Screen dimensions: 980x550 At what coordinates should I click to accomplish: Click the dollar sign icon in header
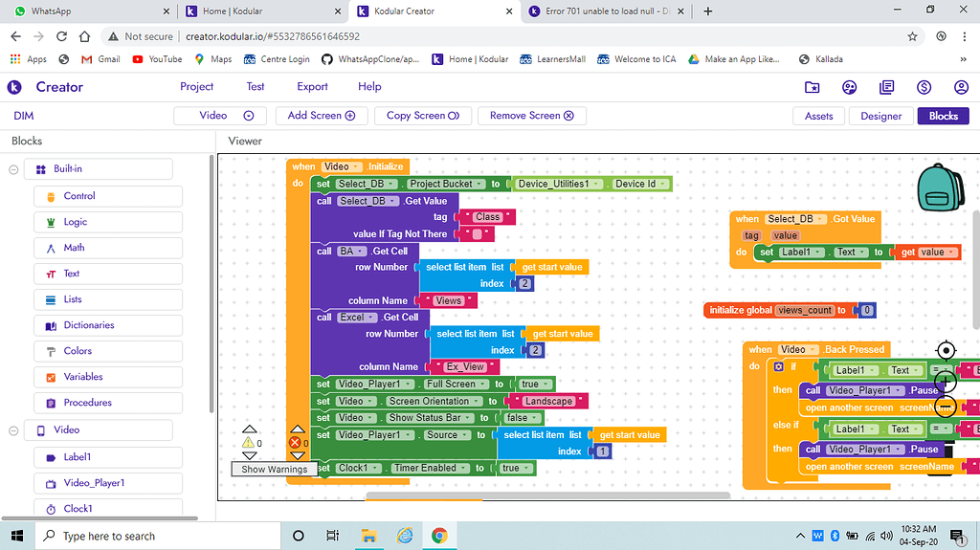pyautogui.click(x=924, y=87)
